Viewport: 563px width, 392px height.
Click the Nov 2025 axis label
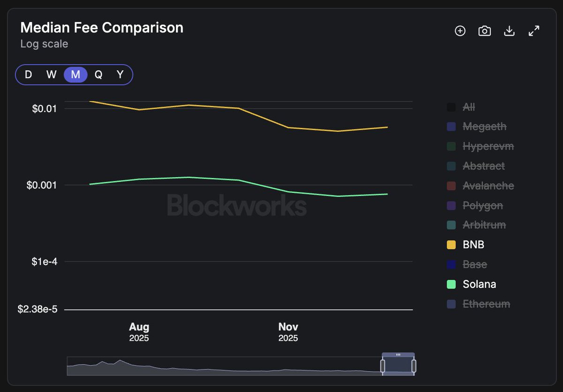click(288, 332)
